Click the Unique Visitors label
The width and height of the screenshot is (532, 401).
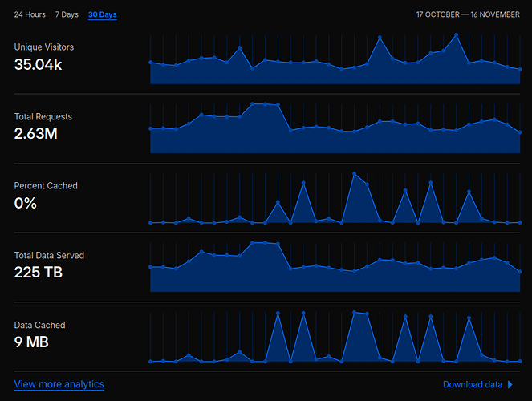(44, 47)
